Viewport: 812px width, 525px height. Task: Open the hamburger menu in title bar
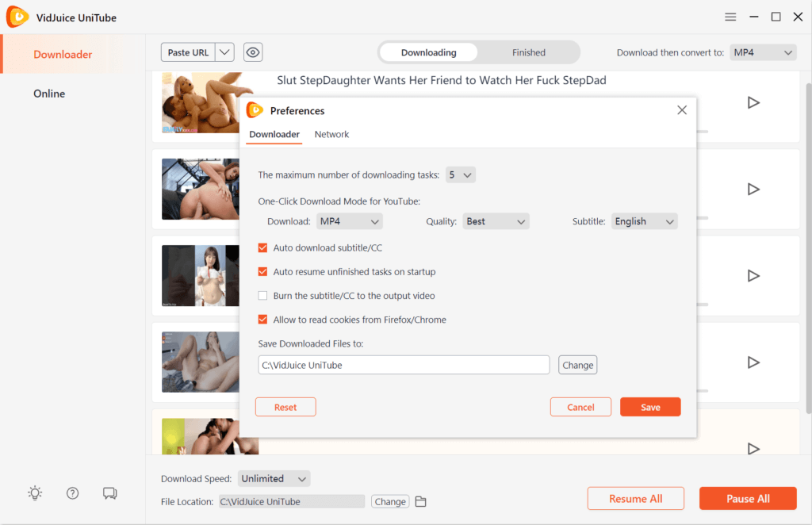point(730,17)
